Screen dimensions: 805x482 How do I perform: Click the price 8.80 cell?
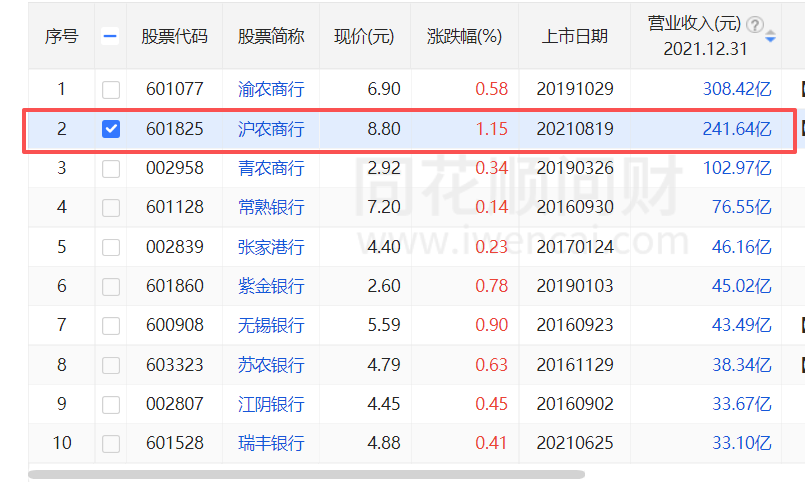(x=384, y=129)
